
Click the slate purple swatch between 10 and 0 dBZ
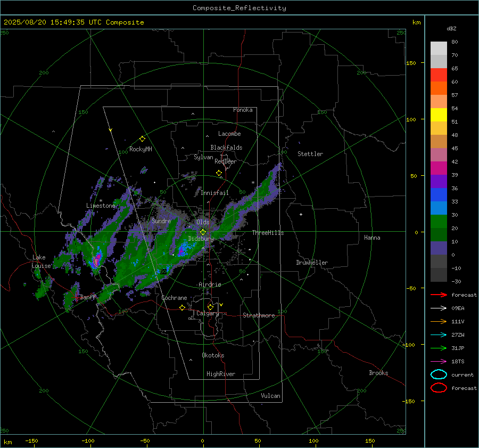(x=439, y=248)
